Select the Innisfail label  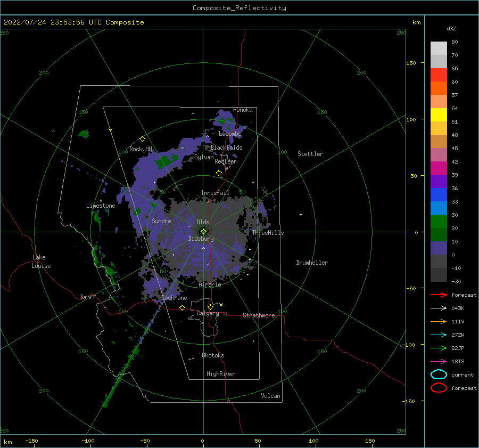coord(215,193)
